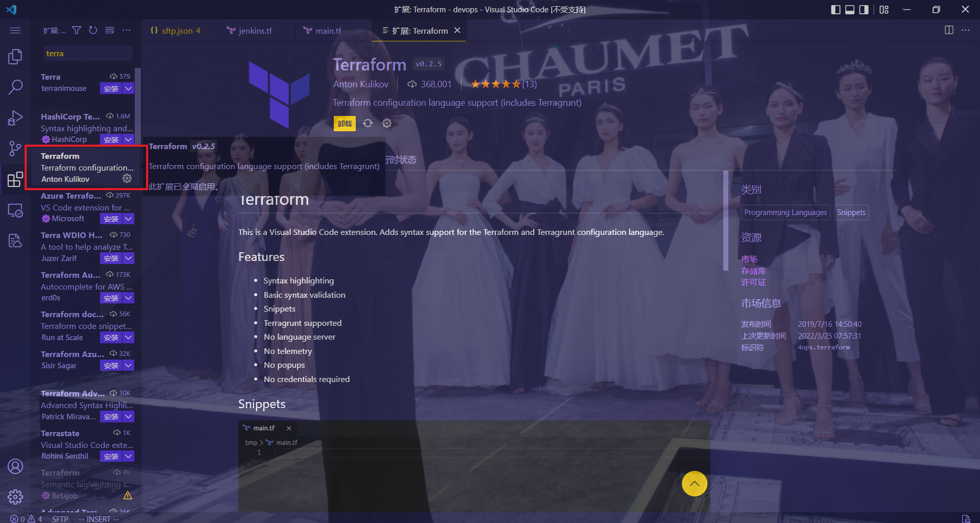Customize layout from title bar icon
Image resolution: width=980 pixels, height=523 pixels.
tap(884, 10)
